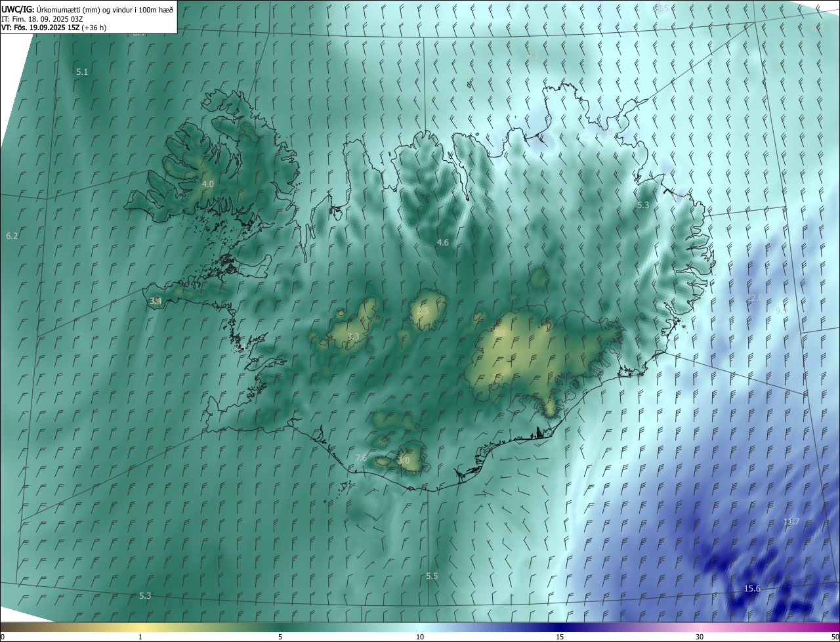Image resolution: width=840 pixels, height=642 pixels.
Task: Click the 5.1 value label
Action: (82, 72)
